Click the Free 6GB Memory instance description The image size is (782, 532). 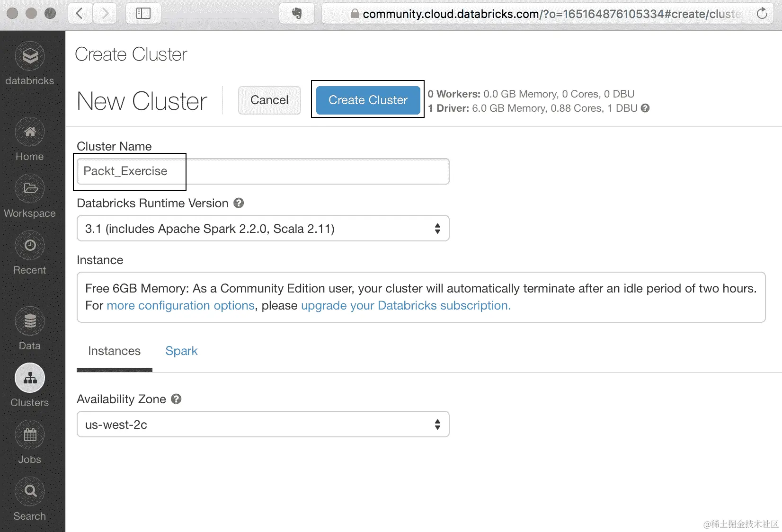pyautogui.click(x=421, y=297)
